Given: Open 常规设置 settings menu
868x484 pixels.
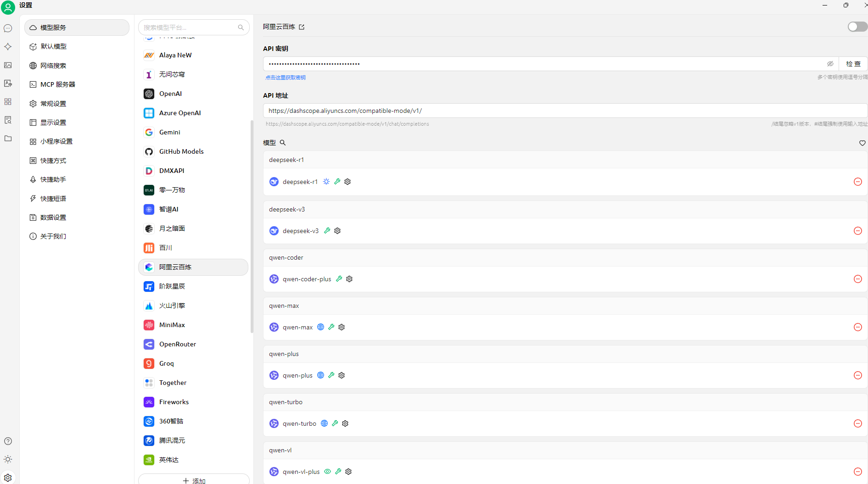Looking at the screenshot, I should tap(77, 104).
